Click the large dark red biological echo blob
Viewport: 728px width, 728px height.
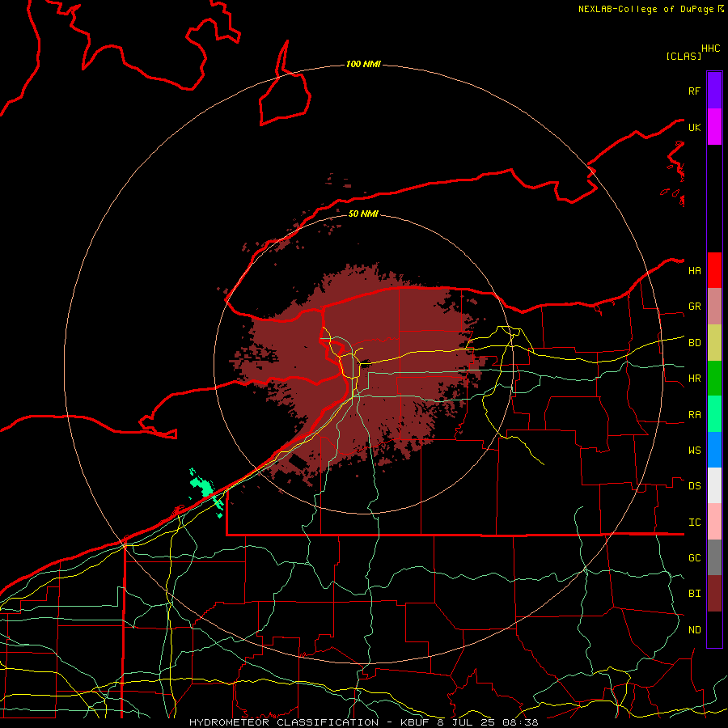pyautogui.click(x=362, y=371)
